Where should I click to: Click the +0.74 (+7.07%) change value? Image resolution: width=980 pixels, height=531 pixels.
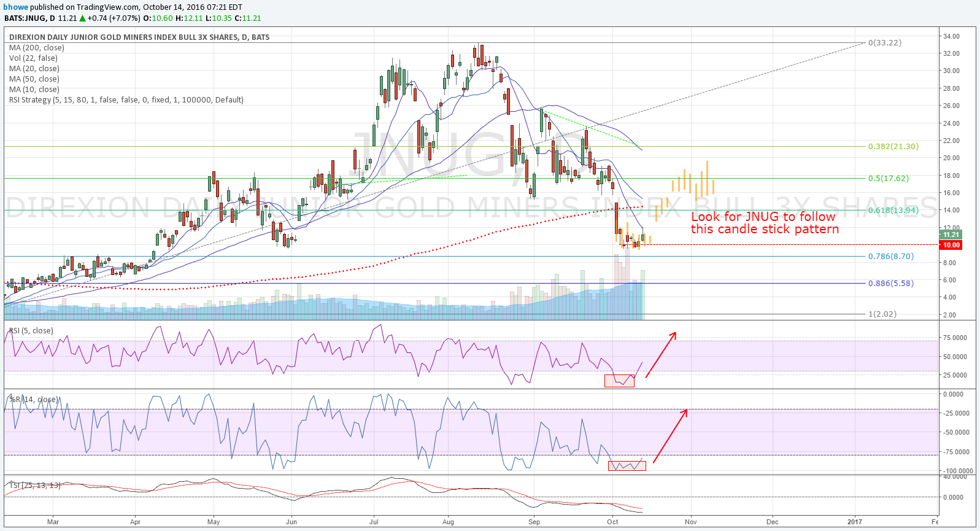click(x=114, y=18)
